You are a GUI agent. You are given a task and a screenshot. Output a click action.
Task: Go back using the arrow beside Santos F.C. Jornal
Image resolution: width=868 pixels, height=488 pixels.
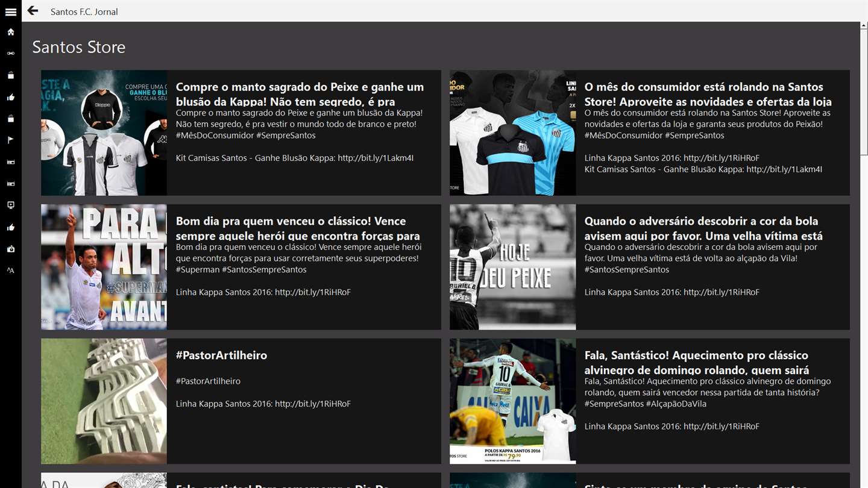tap(33, 11)
